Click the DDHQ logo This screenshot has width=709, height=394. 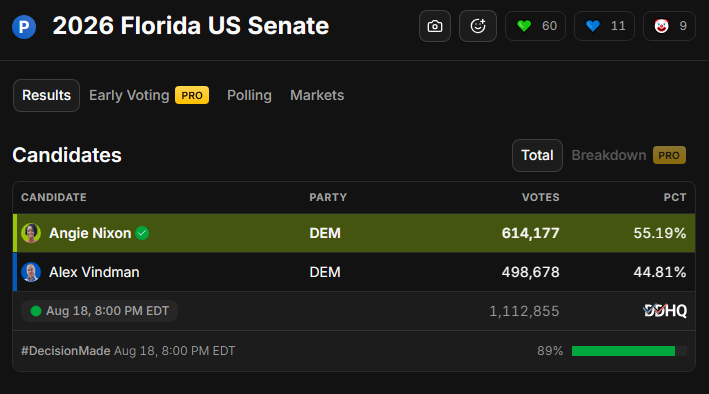coord(665,311)
